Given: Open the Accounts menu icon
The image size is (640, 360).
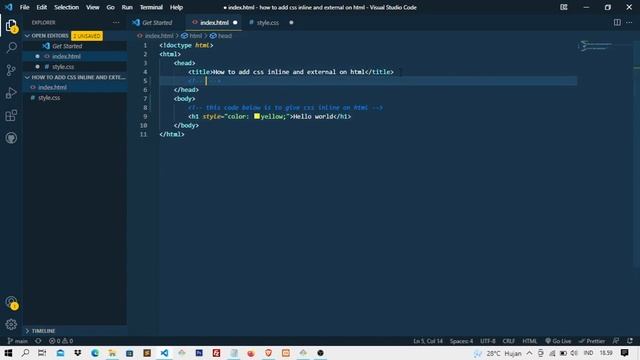Looking at the screenshot, I should click(11, 302).
